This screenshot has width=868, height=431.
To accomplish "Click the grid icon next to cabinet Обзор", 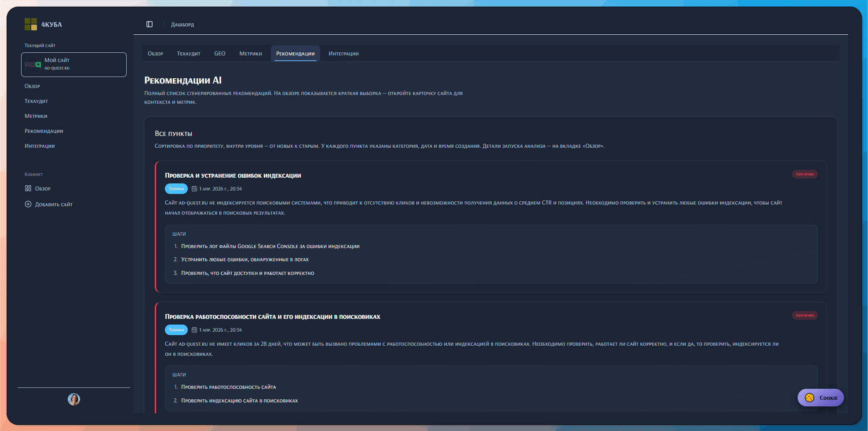I will [x=28, y=188].
